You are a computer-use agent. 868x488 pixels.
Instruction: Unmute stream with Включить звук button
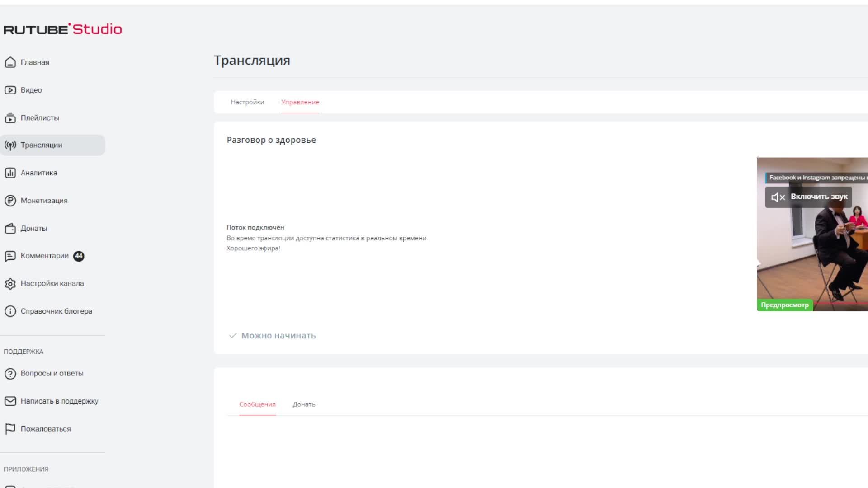(808, 197)
